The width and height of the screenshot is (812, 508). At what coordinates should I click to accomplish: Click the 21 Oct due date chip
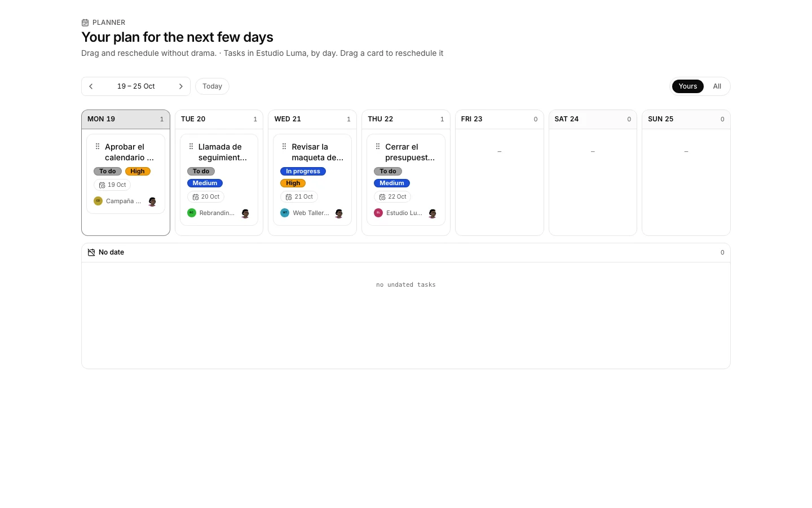(299, 196)
